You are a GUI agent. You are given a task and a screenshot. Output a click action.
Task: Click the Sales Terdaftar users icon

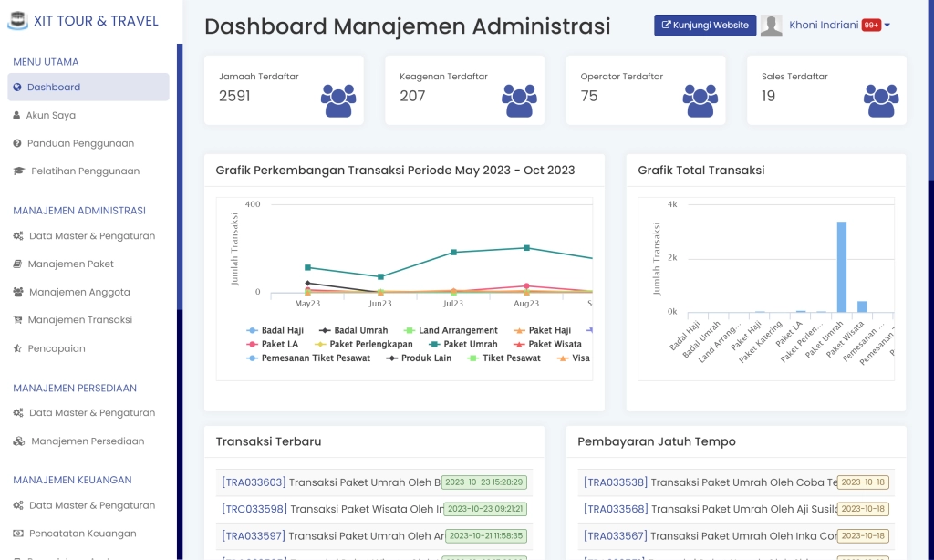pyautogui.click(x=881, y=100)
